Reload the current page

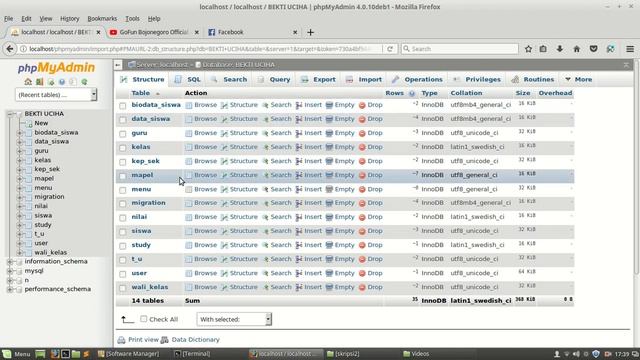pos(390,49)
